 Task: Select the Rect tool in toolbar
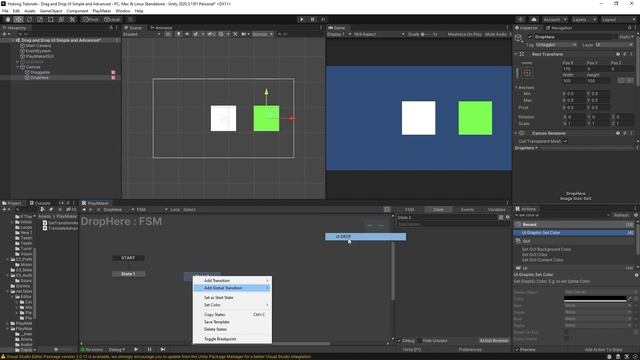[51, 19]
